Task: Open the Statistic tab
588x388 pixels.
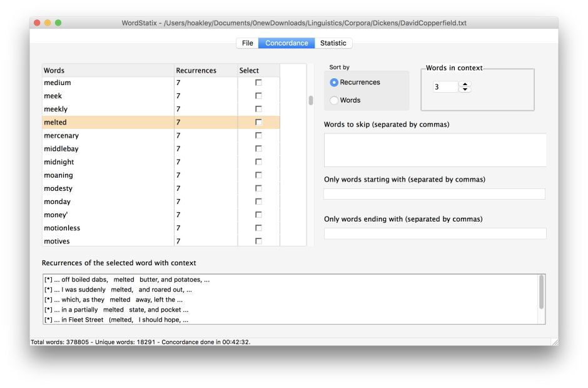Action: tap(333, 43)
